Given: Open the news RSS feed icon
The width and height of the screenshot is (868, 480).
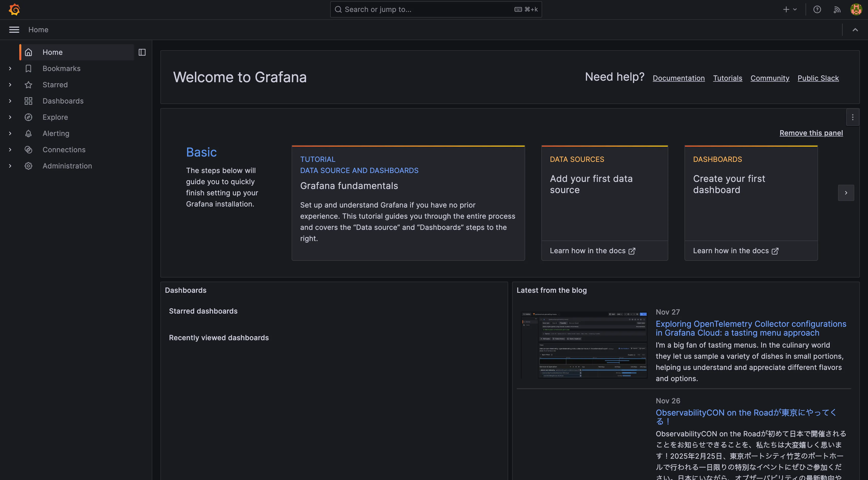Looking at the screenshot, I should coord(837,9).
